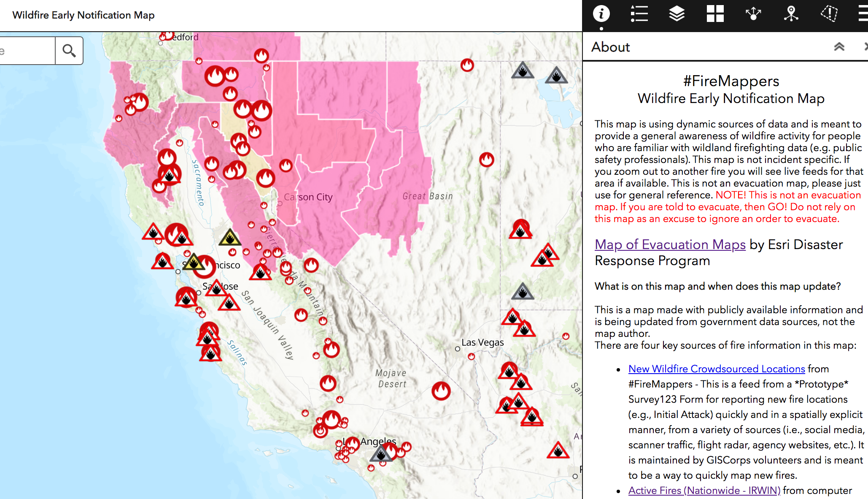The image size is (868, 499).
Task: Open the Basemap Gallery grid icon
Action: pyautogui.click(x=715, y=14)
